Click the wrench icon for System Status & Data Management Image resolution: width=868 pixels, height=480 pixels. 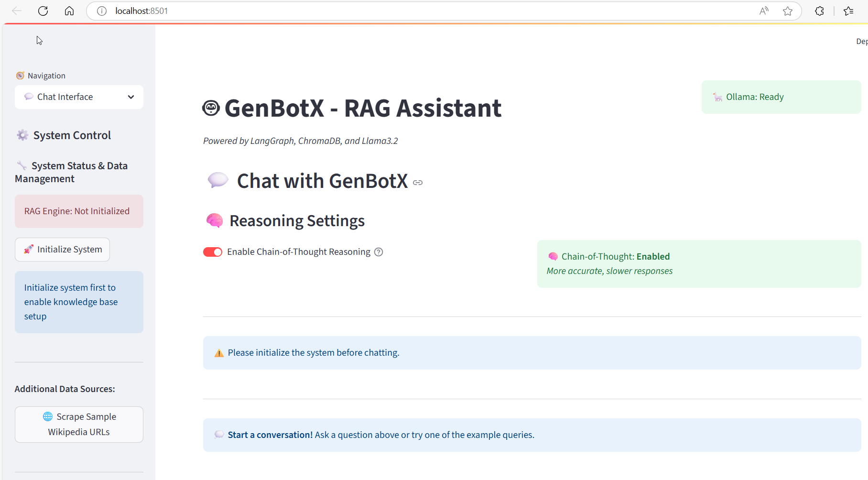click(22, 165)
